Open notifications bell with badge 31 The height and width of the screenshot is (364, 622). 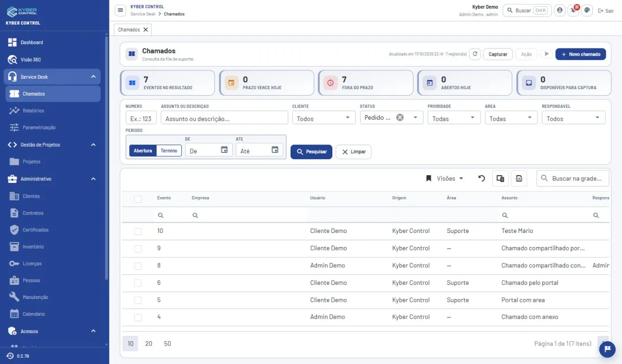click(x=573, y=10)
